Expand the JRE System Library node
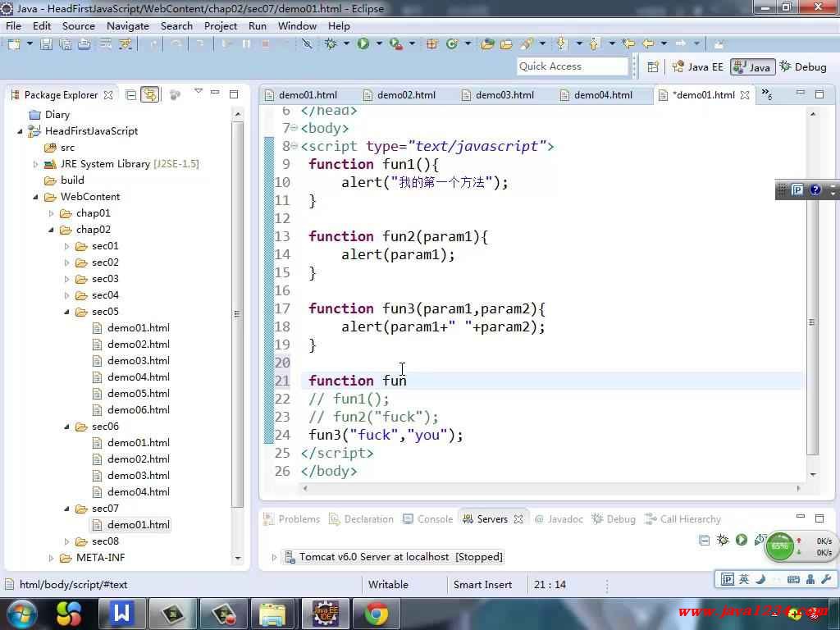Image resolution: width=840 pixels, height=630 pixels. [36, 164]
